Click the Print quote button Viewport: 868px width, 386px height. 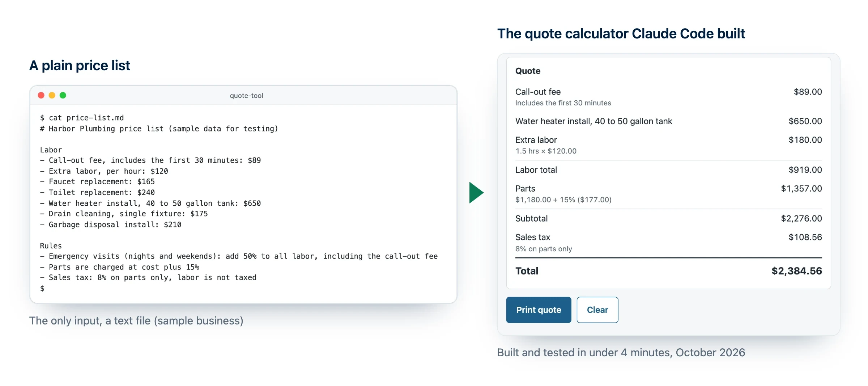point(539,310)
